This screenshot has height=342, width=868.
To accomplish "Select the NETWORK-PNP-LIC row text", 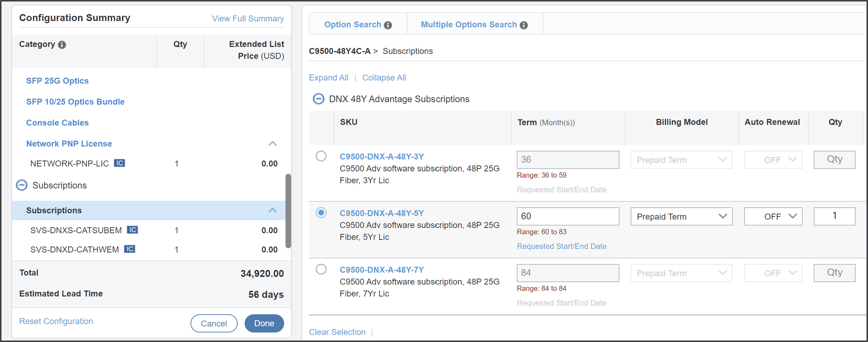I will pyautogui.click(x=69, y=164).
